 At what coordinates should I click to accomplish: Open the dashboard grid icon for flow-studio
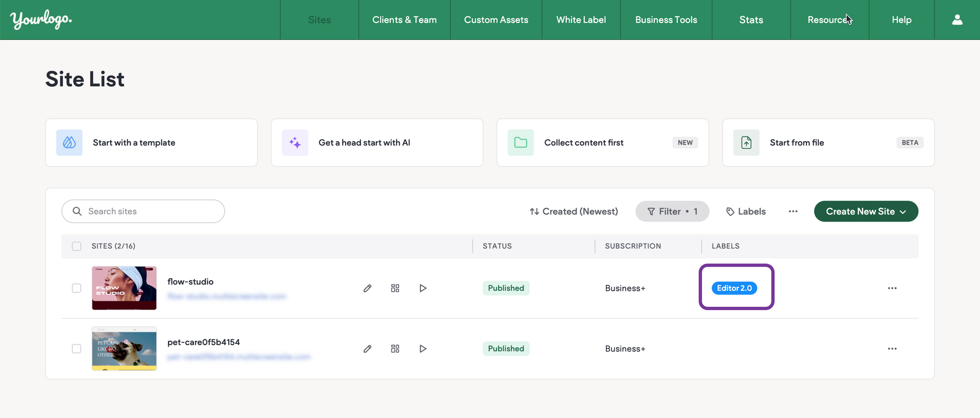pos(395,288)
